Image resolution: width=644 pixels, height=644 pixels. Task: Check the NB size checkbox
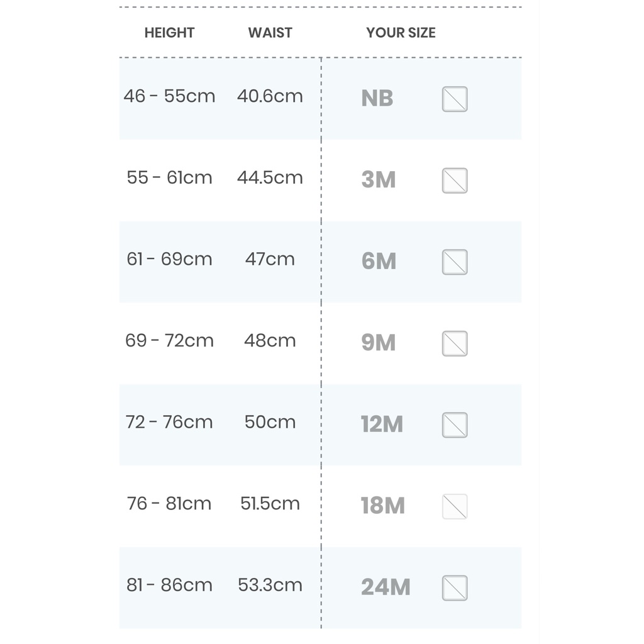(x=455, y=99)
